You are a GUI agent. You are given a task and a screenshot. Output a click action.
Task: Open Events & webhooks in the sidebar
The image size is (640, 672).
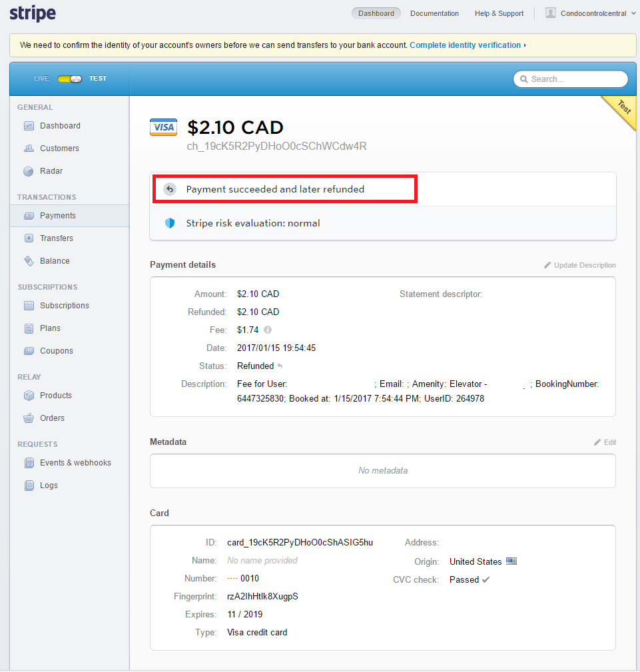point(75,463)
